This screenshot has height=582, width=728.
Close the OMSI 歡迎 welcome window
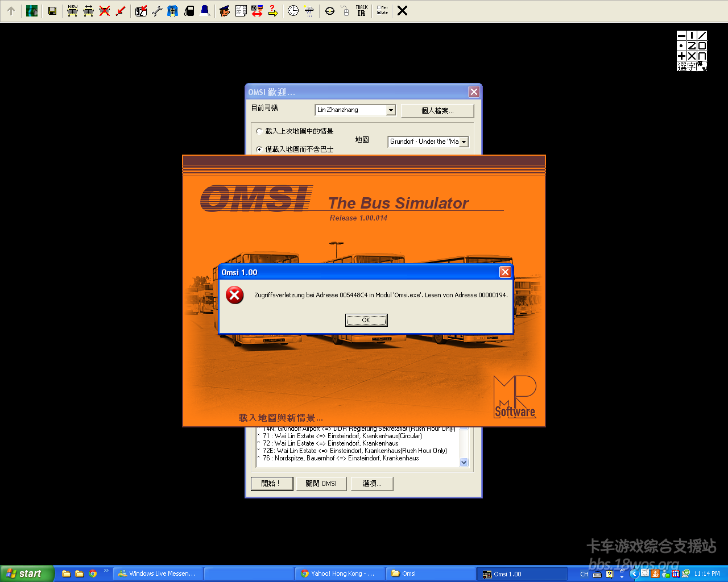(x=474, y=92)
